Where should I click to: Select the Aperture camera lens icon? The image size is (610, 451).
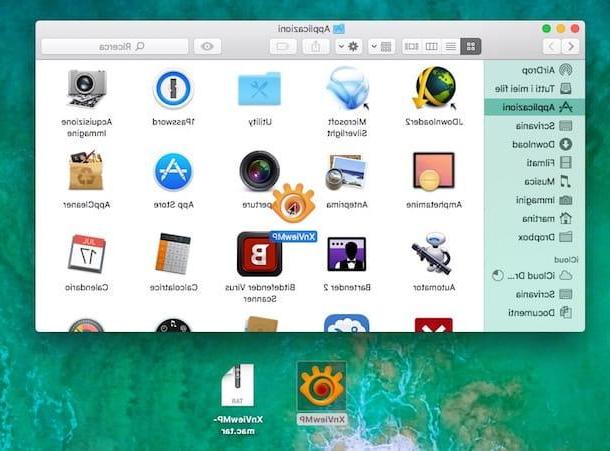tap(259, 171)
